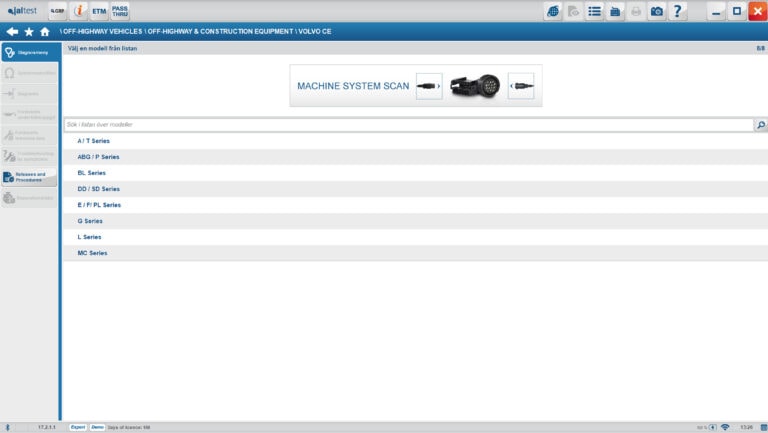768x433 pixels.
Task: Click the Jaltest logo
Action: [x=23, y=11]
